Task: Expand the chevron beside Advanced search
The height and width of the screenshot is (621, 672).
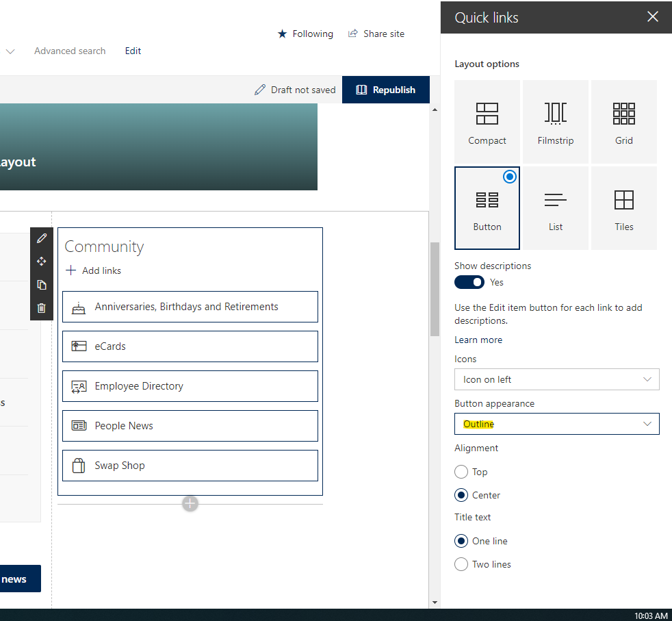Action: point(10,51)
